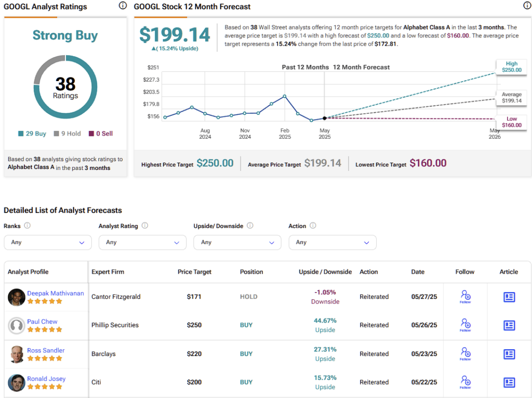Open Barclays article icon

click(x=509, y=354)
